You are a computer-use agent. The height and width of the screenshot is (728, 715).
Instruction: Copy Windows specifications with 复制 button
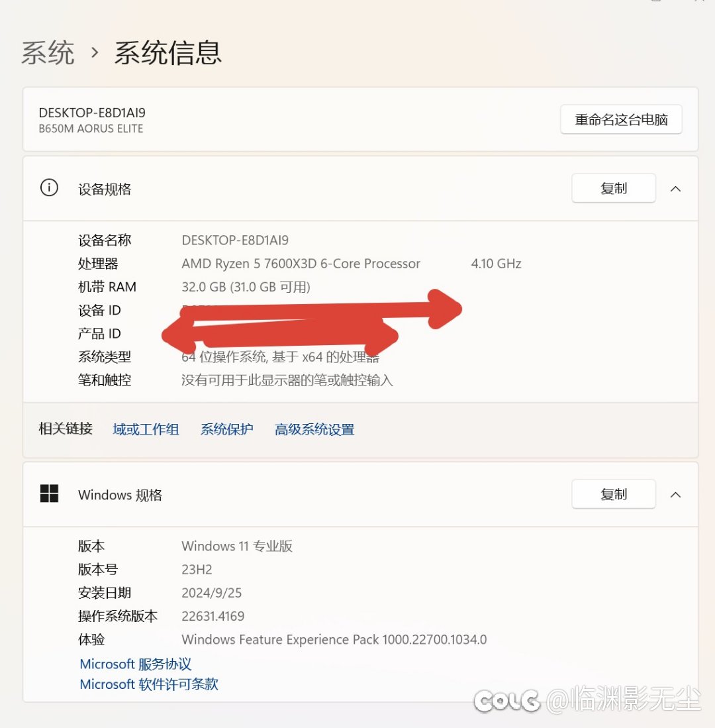click(614, 494)
